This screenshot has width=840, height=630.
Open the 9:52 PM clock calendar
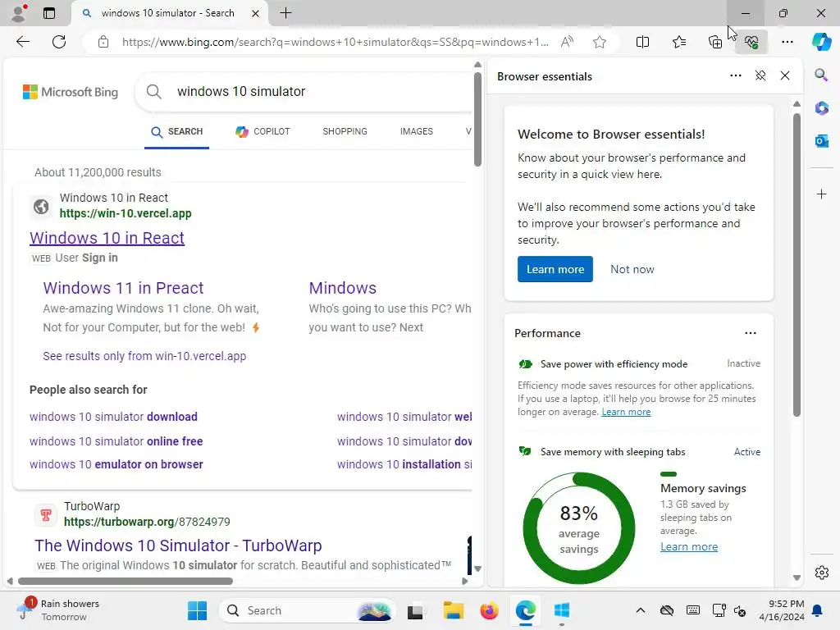point(781,610)
